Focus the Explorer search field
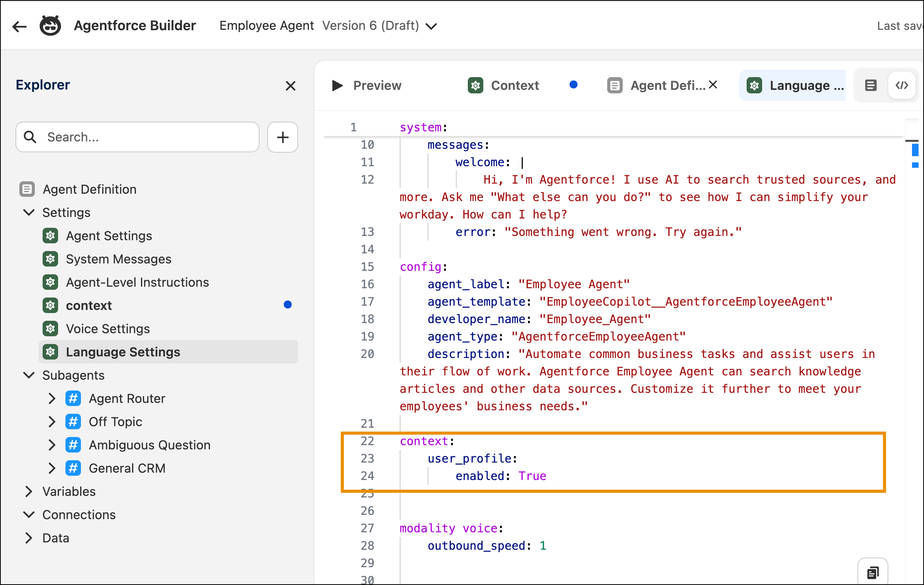 click(x=137, y=137)
